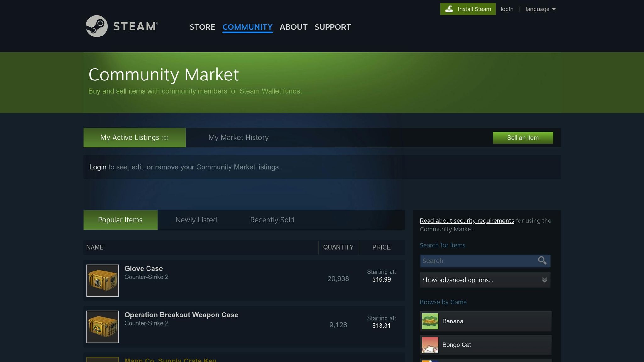This screenshot has height=362, width=644.
Task: Click Show advanced options text
Action: (x=458, y=280)
